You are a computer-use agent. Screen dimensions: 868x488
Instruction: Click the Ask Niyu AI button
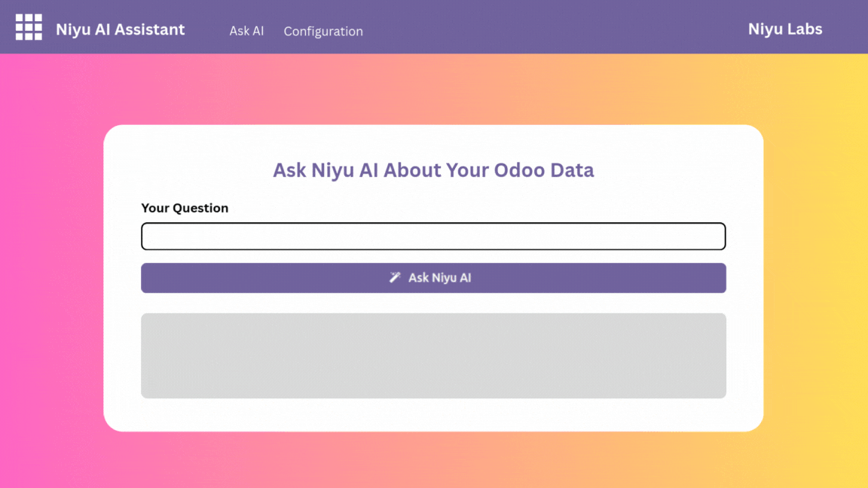433,278
